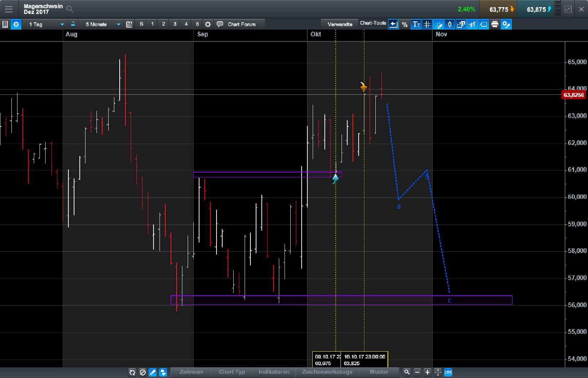The width and height of the screenshot is (588, 378).
Task: Click the magnifier zoom icon in bottom bar
Action: (x=407, y=372)
